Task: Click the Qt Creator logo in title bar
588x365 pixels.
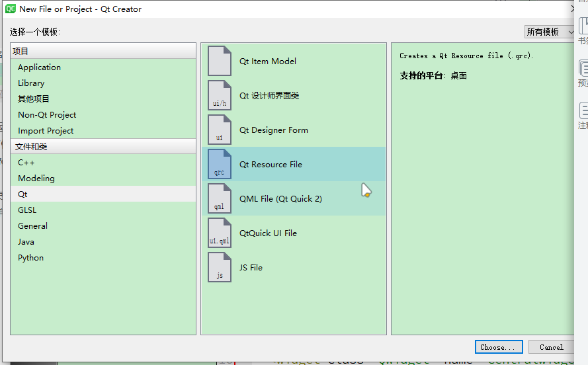Action: (x=11, y=9)
